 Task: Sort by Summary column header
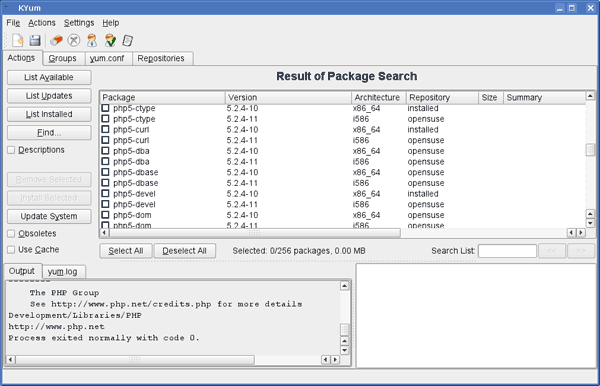[x=544, y=98]
